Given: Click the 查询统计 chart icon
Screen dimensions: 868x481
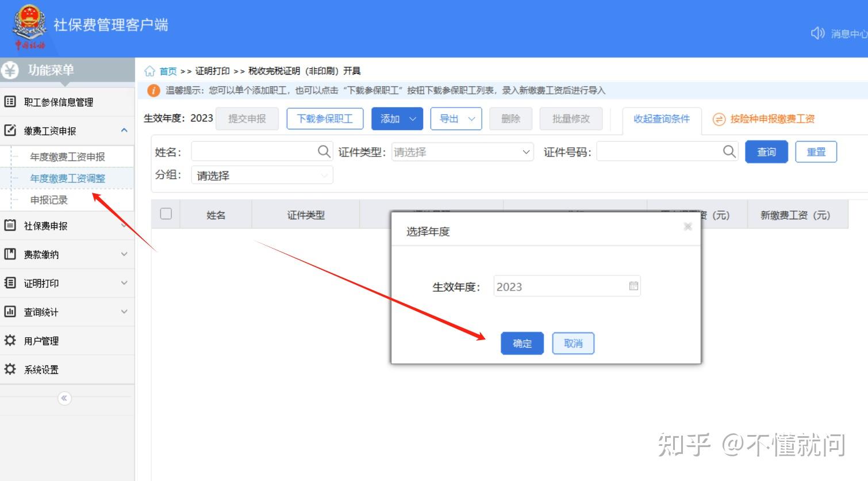Looking at the screenshot, I should 10,312.
